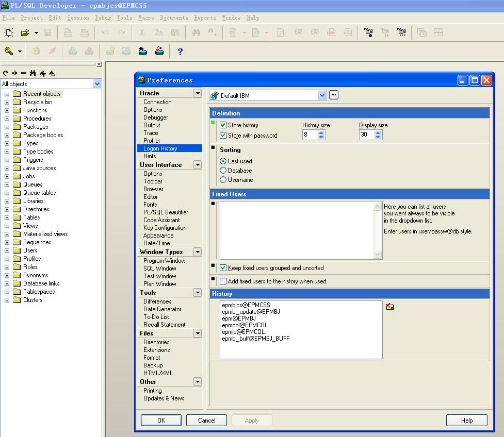504x437 pixels.
Task: Refresh the object browser tree
Action: tap(5, 73)
